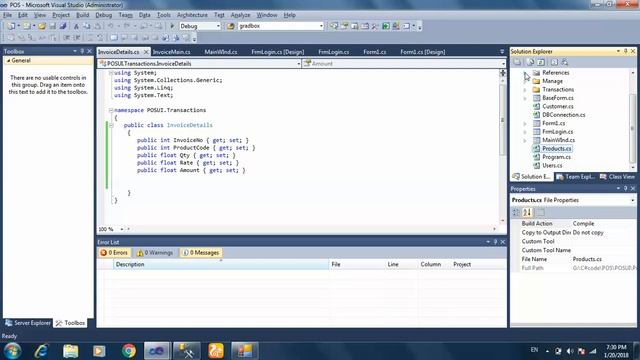Switch to the Team Explorer tab

[575, 176]
